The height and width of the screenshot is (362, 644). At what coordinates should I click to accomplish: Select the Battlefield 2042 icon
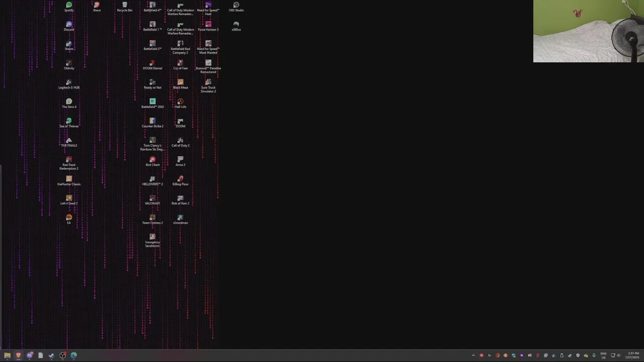click(x=152, y=104)
